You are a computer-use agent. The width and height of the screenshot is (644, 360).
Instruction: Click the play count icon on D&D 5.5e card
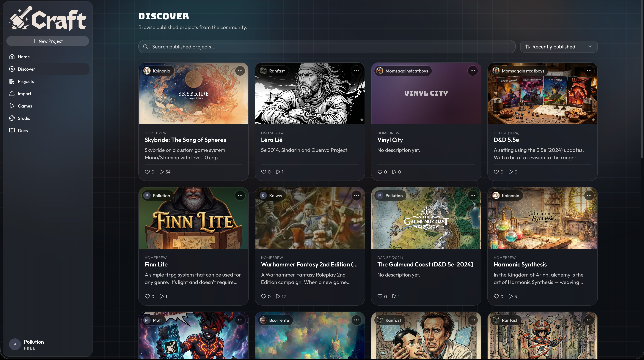tap(511, 172)
